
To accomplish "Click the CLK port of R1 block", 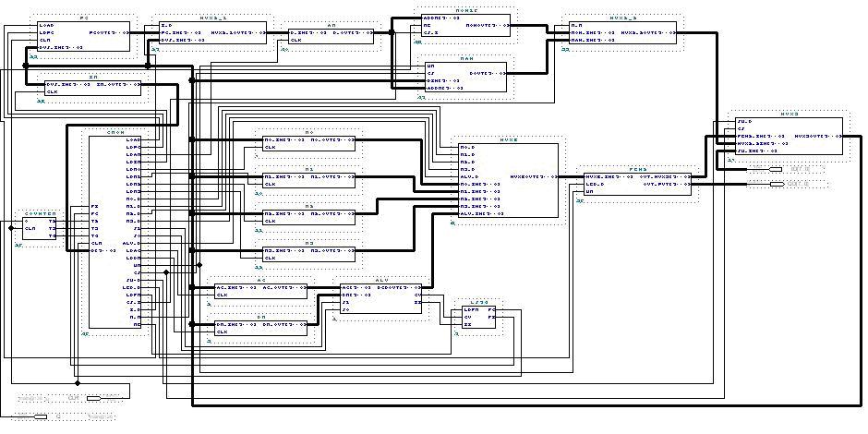I will 271,184.
